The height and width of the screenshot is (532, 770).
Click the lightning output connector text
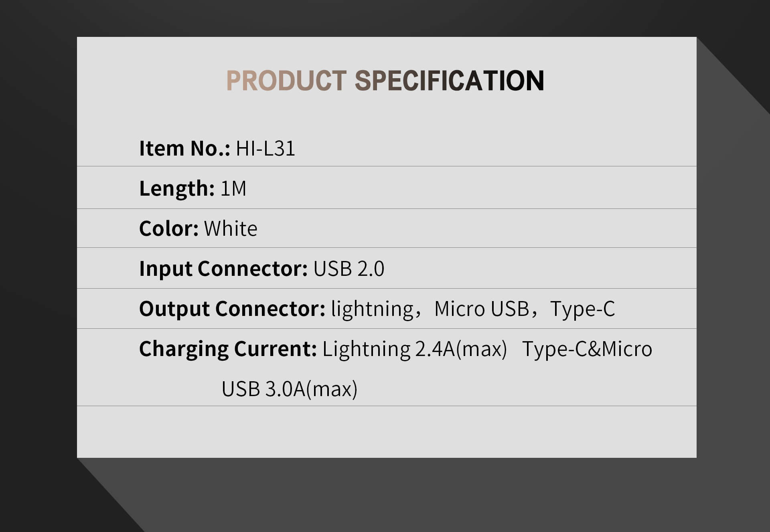pos(372,309)
